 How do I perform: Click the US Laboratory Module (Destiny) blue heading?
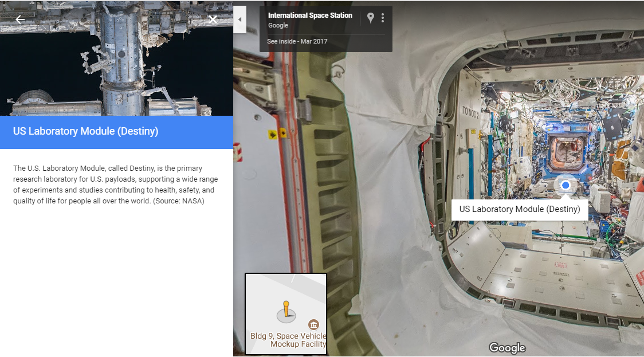point(85,131)
